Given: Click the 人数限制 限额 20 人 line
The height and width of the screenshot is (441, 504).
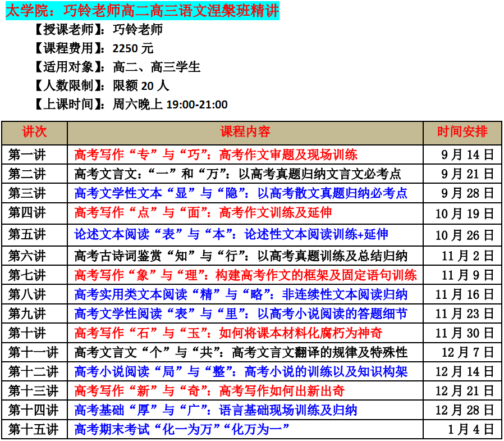Looking at the screenshot, I should click(x=101, y=85).
